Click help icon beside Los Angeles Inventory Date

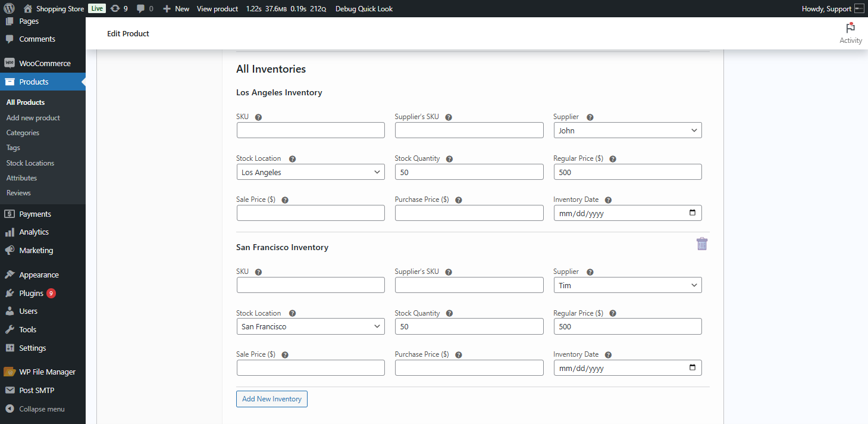pyautogui.click(x=608, y=200)
